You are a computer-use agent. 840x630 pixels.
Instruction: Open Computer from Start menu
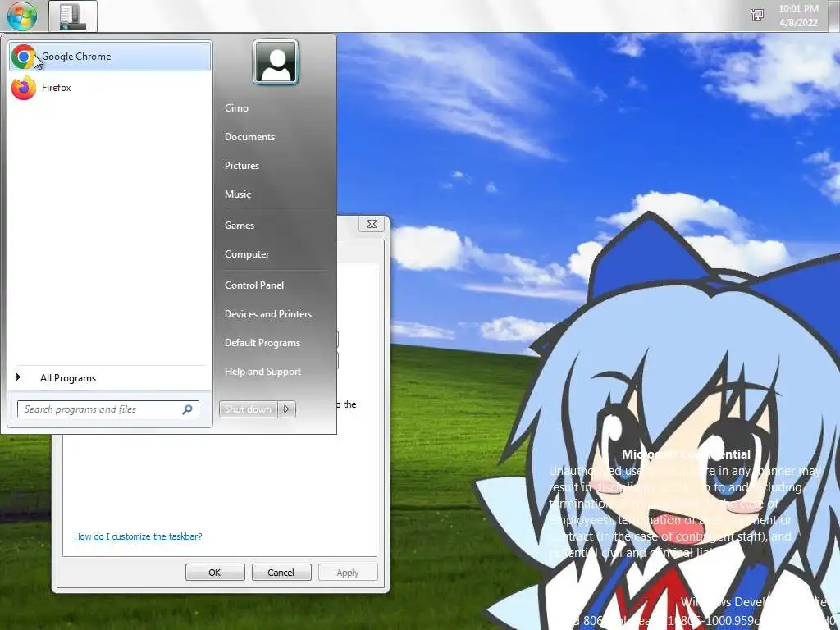(x=247, y=254)
